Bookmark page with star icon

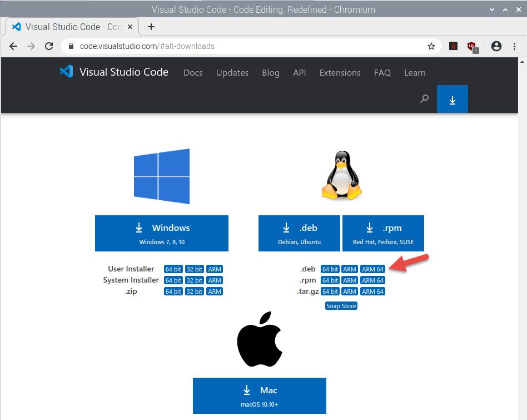pyautogui.click(x=431, y=46)
